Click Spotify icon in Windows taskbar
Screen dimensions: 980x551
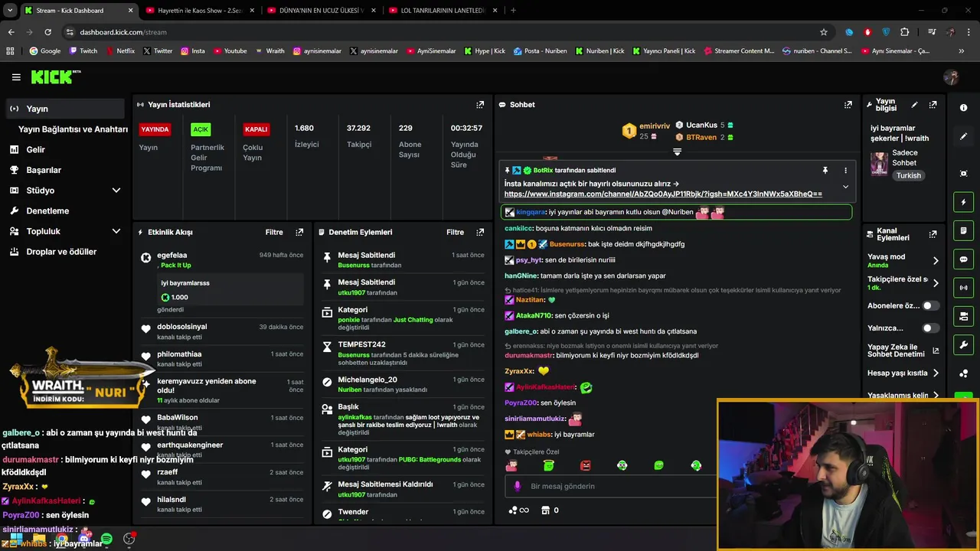106,540
